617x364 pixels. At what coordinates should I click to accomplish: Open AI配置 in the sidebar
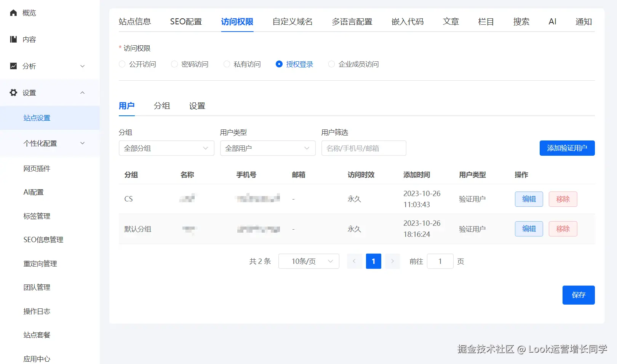click(x=34, y=192)
